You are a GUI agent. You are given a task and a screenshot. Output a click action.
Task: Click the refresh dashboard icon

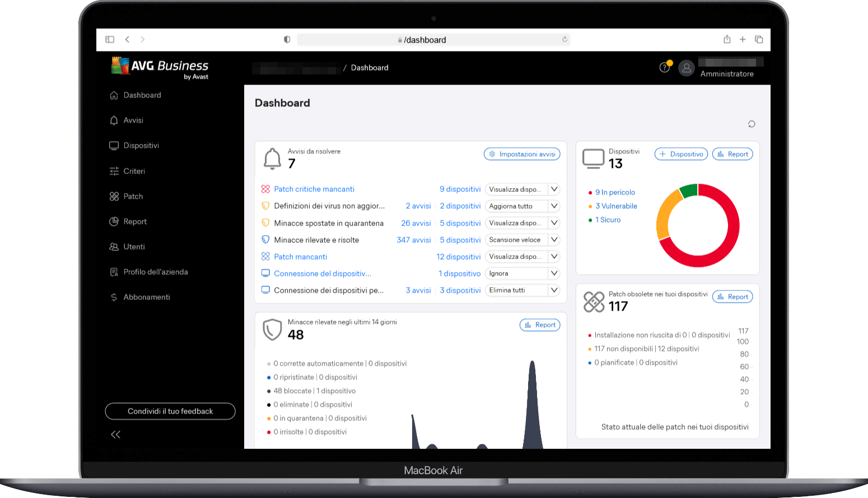[752, 124]
